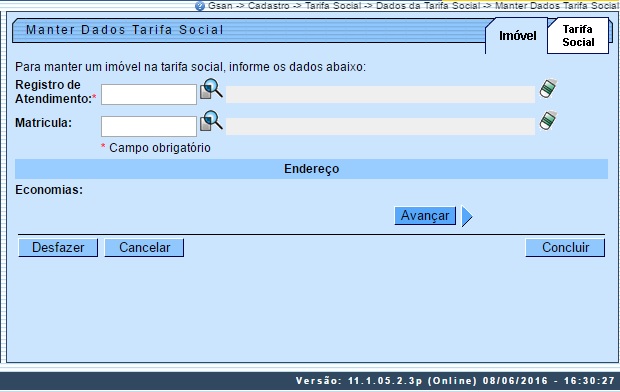The width and height of the screenshot is (620, 392).
Task: Click the Concluir button
Action: [x=565, y=248]
